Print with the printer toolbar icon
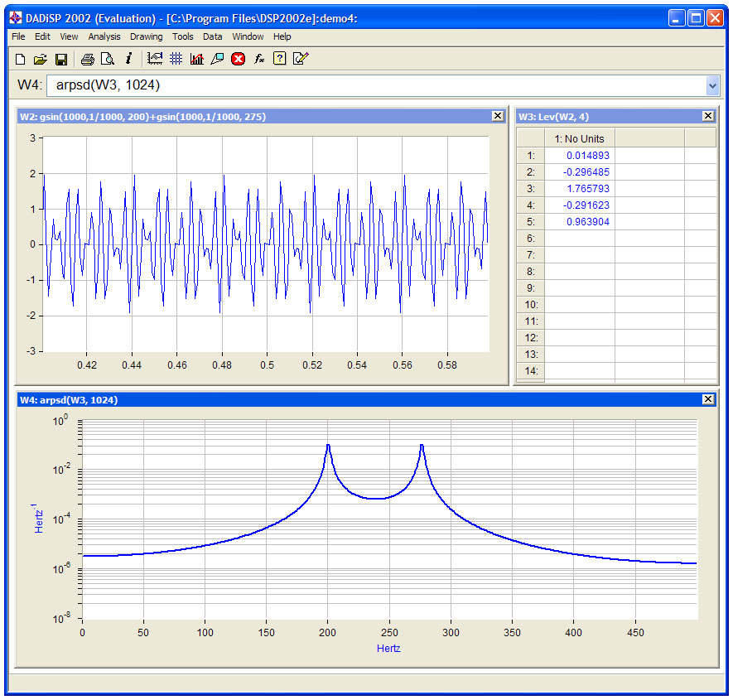Image resolution: width=733 pixels, height=700 pixels. pos(88,59)
